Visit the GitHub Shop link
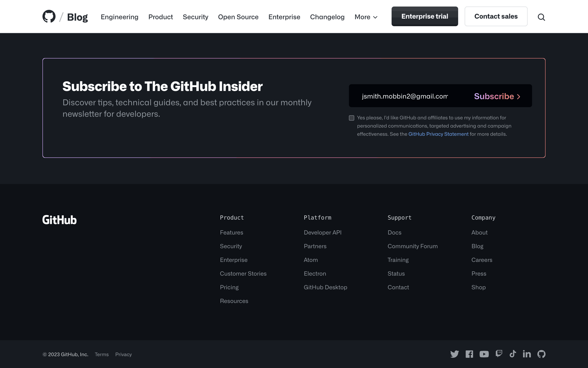Viewport: 588px width, 368px height. 479,287
